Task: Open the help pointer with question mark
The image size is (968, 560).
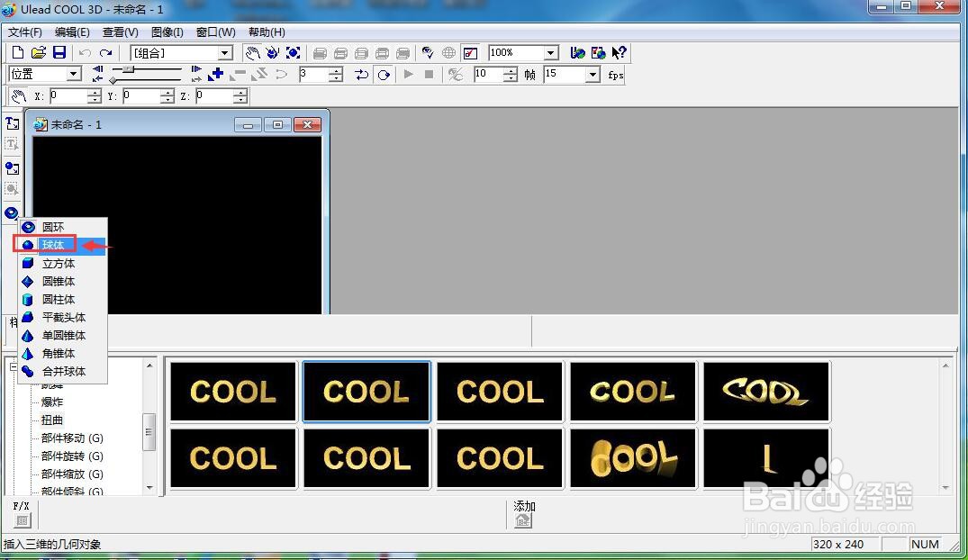Action: click(619, 53)
